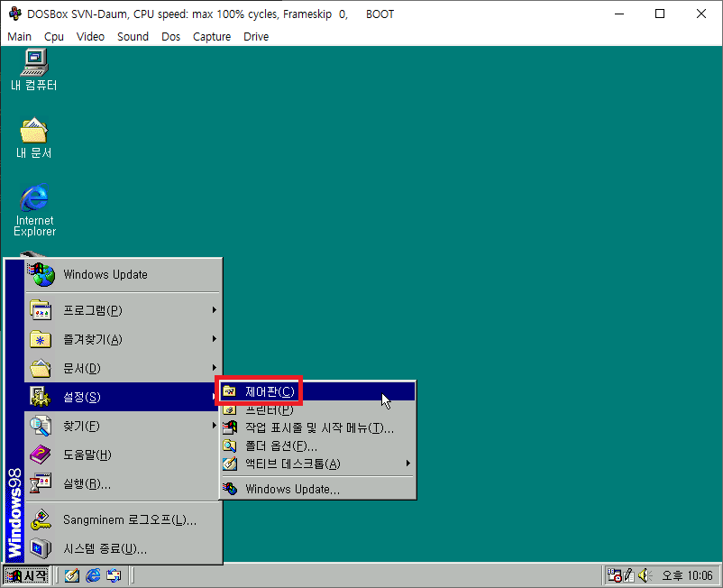Click the Windows Update icon in settings submenu
This screenshot has height=588, width=723.
[230, 489]
